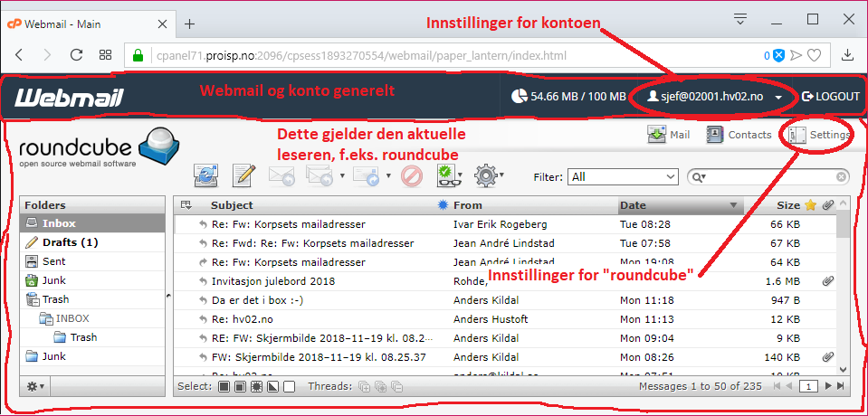Open roundcube Settings tab

click(819, 135)
